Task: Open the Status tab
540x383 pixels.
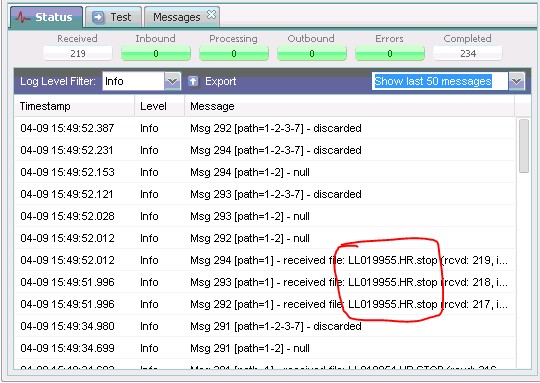Action: pyautogui.click(x=46, y=17)
